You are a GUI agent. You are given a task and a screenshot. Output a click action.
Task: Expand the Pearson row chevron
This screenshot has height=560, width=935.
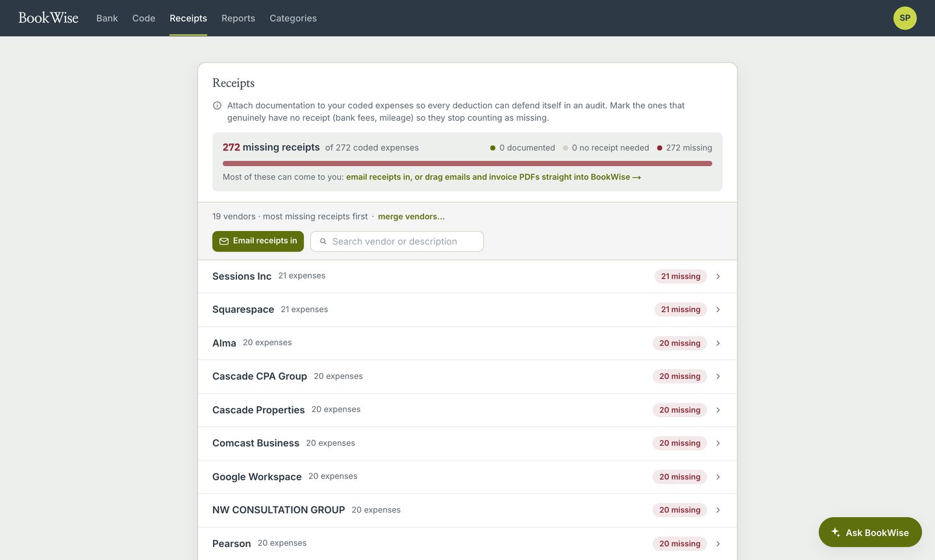[x=718, y=544]
